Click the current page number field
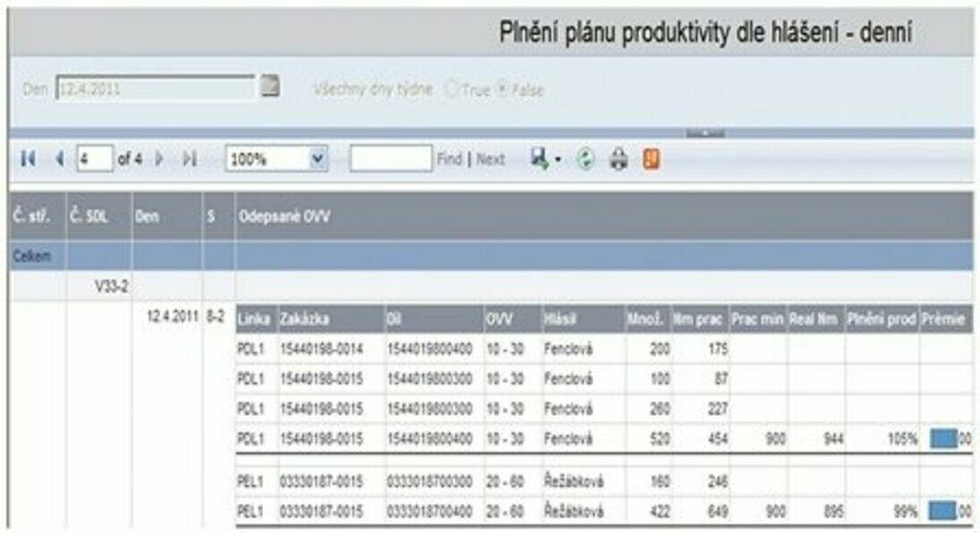Viewport: 980px width, 533px height. pos(94,160)
